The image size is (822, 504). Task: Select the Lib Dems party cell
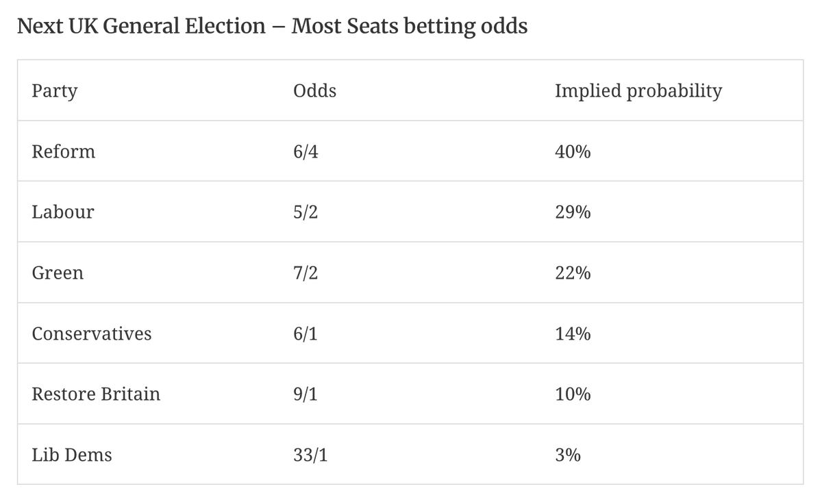[72, 455]
